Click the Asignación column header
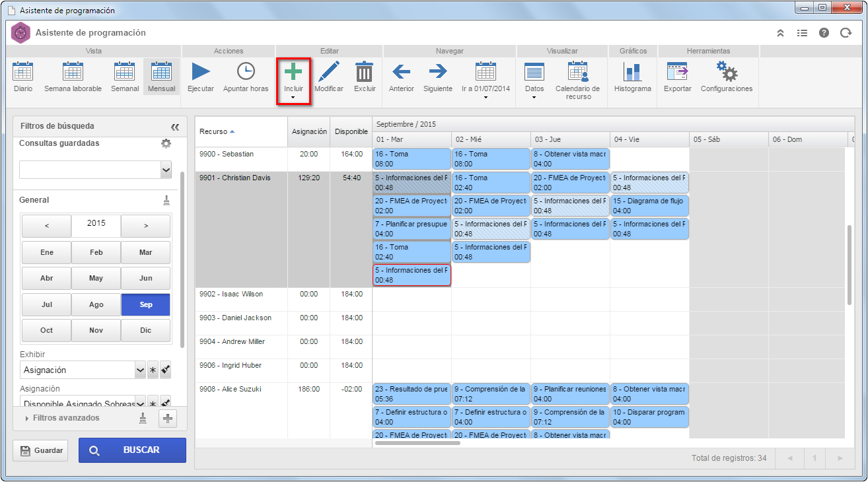The height and width of the screenshot is (482, 868). click(x=309, y=131)
